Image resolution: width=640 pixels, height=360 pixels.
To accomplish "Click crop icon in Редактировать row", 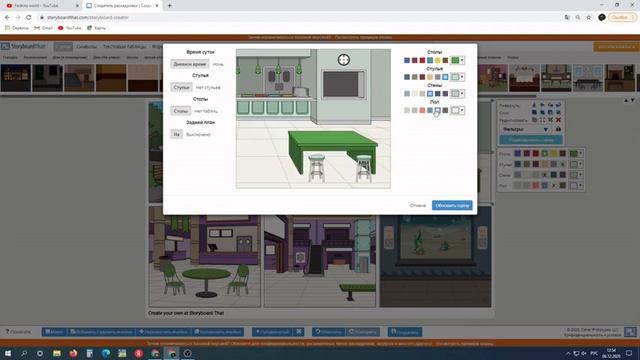I will coord(542,120).
